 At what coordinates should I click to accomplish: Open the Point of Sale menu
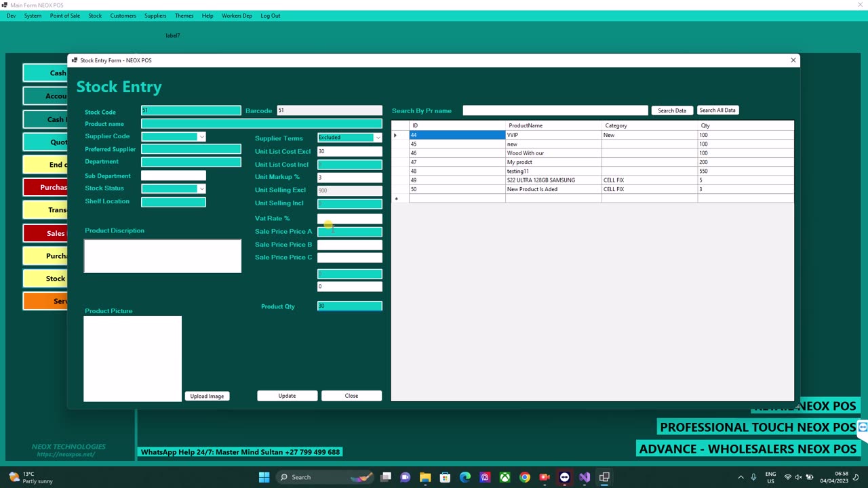coord(64,16)
